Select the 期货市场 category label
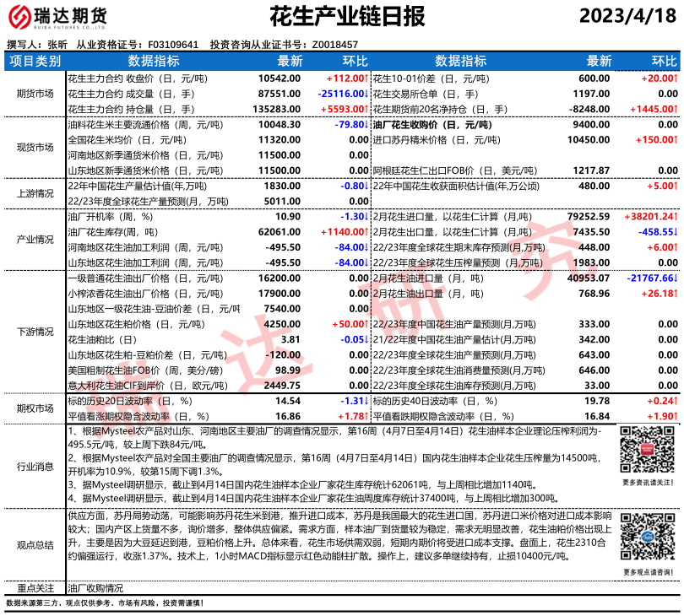684x616 pixels. pyautogui.click(x=35, y=93)
